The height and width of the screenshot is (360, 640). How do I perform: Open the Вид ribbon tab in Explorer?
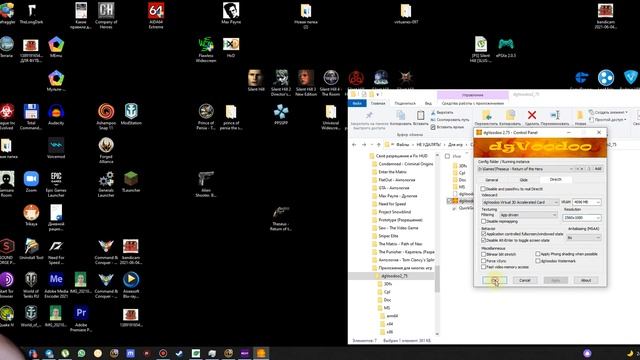[428, 103]
